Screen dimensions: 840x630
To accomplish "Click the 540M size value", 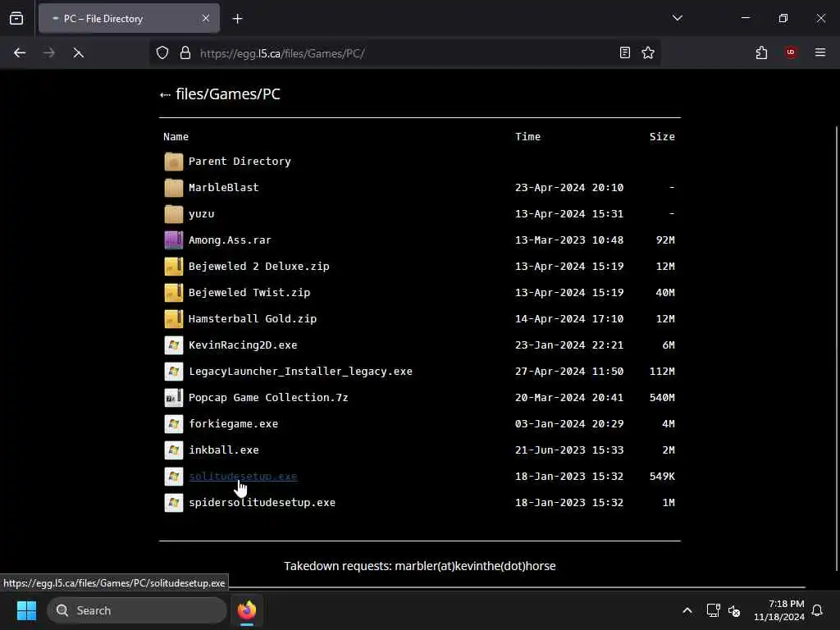I will [x=662, y=398].
